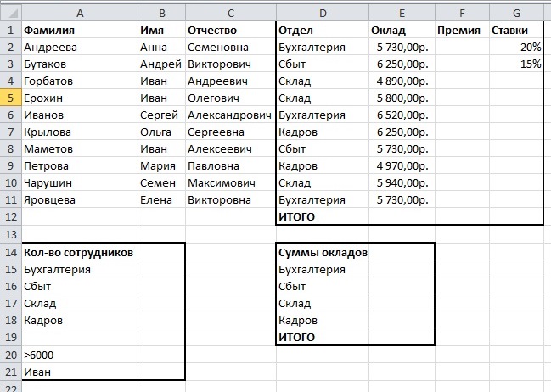Select rate cell '20%'
551x392 pixels.
click(x=516, y=47)
